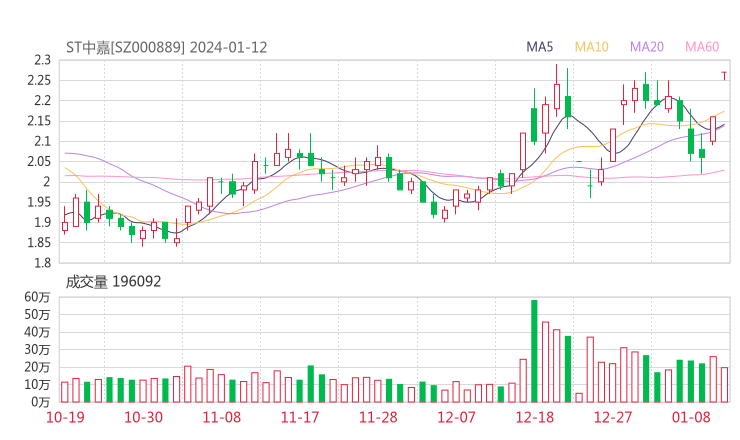Click the MA20 legend label
The image size is (740, 440).
[647, 47]
